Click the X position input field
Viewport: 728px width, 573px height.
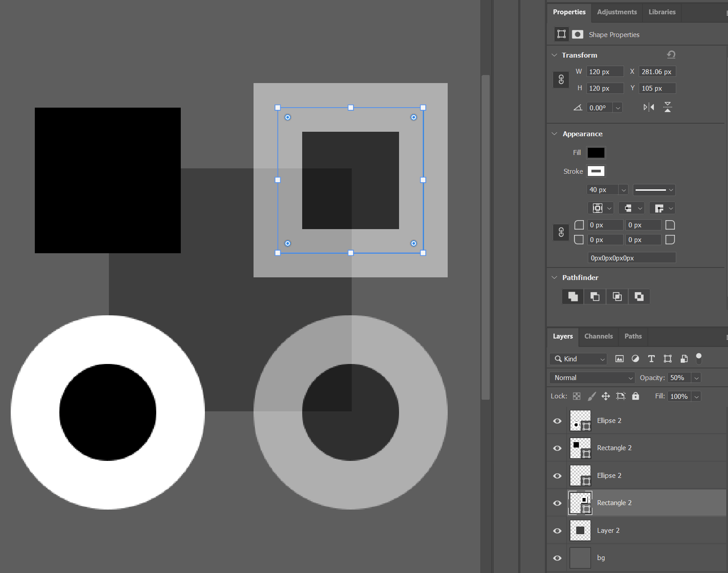click(x=657, y=72)
